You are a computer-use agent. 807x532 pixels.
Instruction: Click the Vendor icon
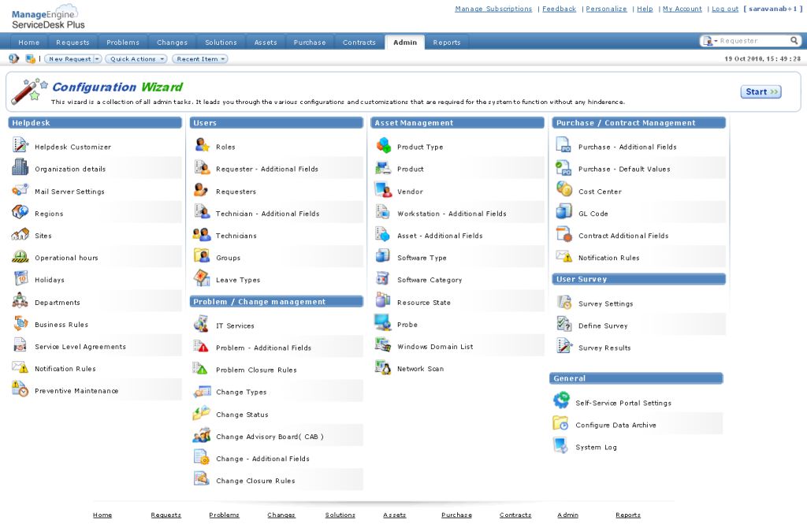point(384,189)
